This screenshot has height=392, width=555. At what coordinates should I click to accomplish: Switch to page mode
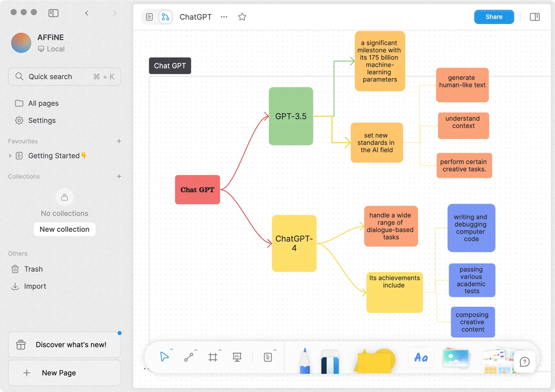[149, 17]
